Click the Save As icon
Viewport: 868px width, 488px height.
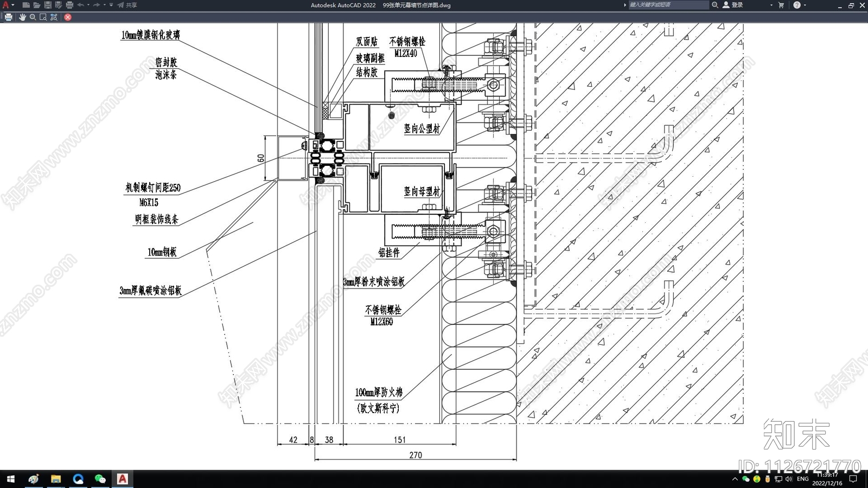click(58, 5)
